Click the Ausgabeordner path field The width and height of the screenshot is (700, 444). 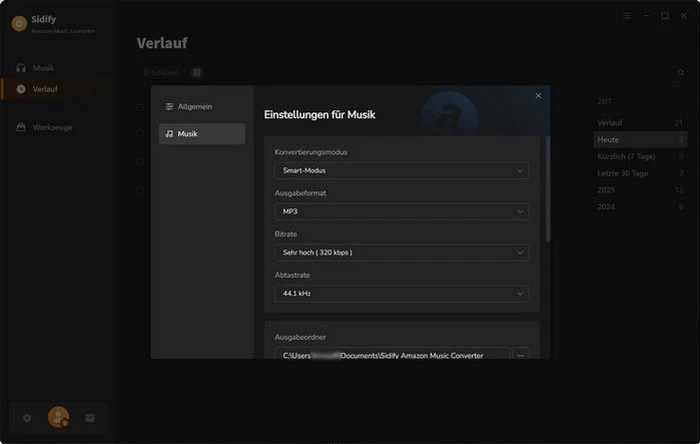[392, 354]
